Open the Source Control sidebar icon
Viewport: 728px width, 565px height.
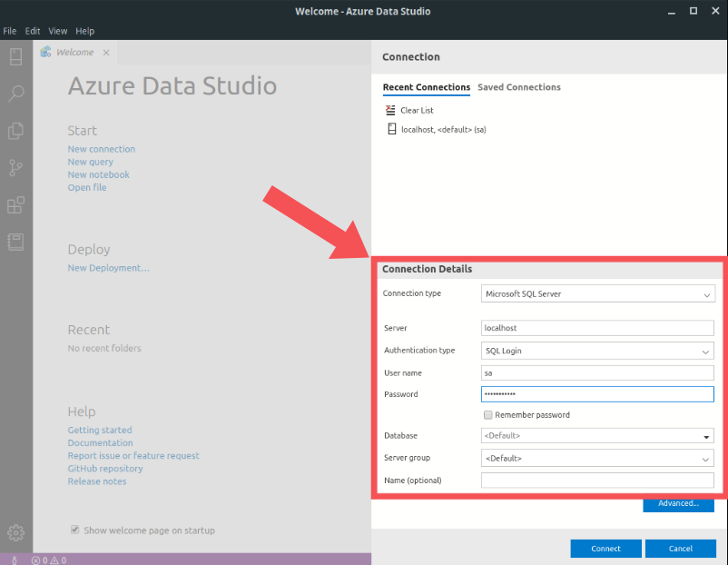pos(15,168)
